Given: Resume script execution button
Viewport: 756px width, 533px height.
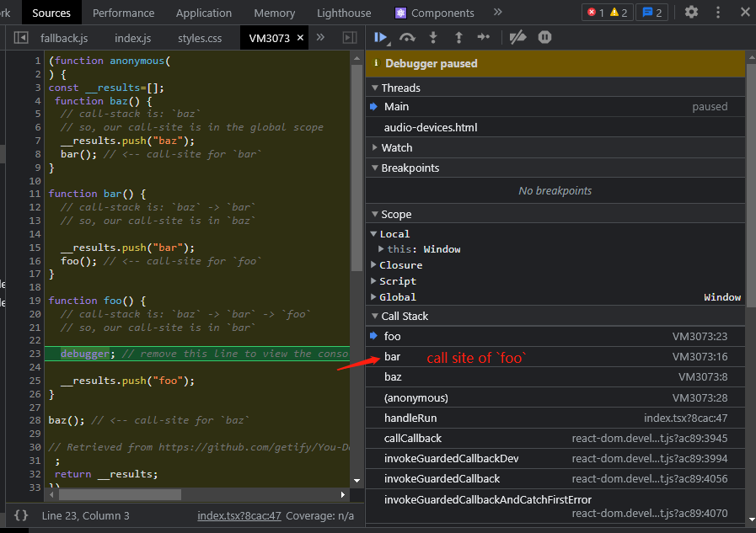Looking at the screenshot, I should tap(381, 37).
